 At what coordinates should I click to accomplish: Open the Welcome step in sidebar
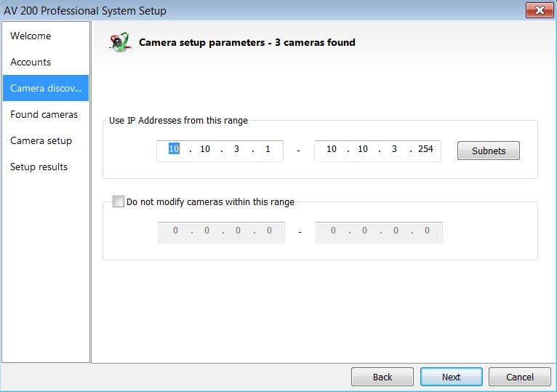[x=31, y=36]
